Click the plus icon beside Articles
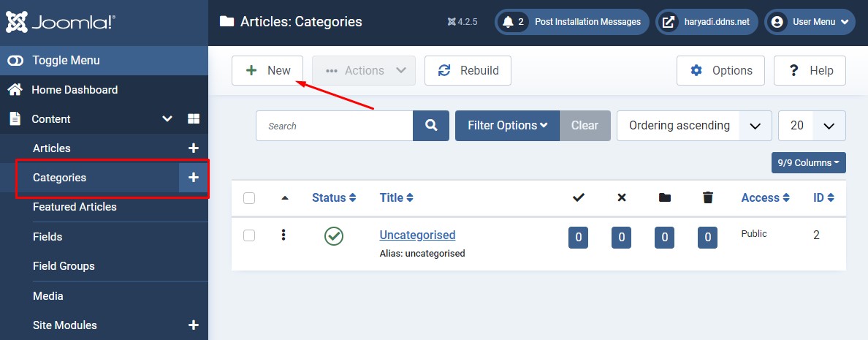This screenshot has height=340, width=868. 194,148
